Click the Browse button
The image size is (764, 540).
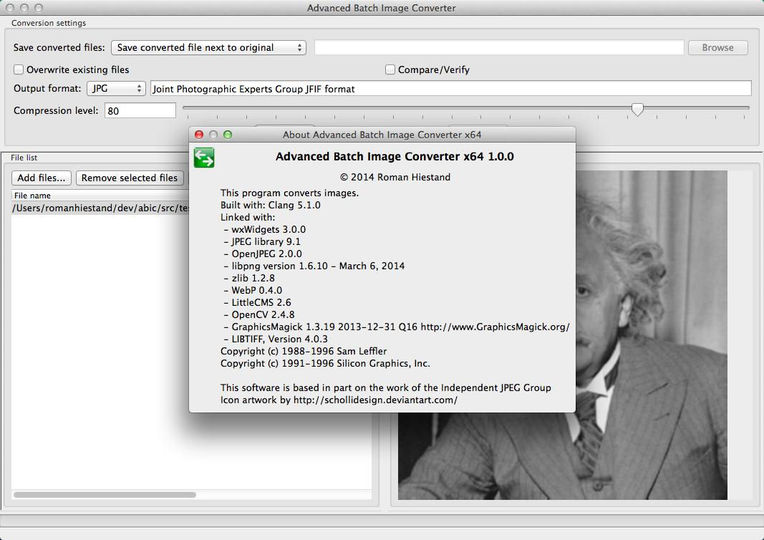point(718,48)
